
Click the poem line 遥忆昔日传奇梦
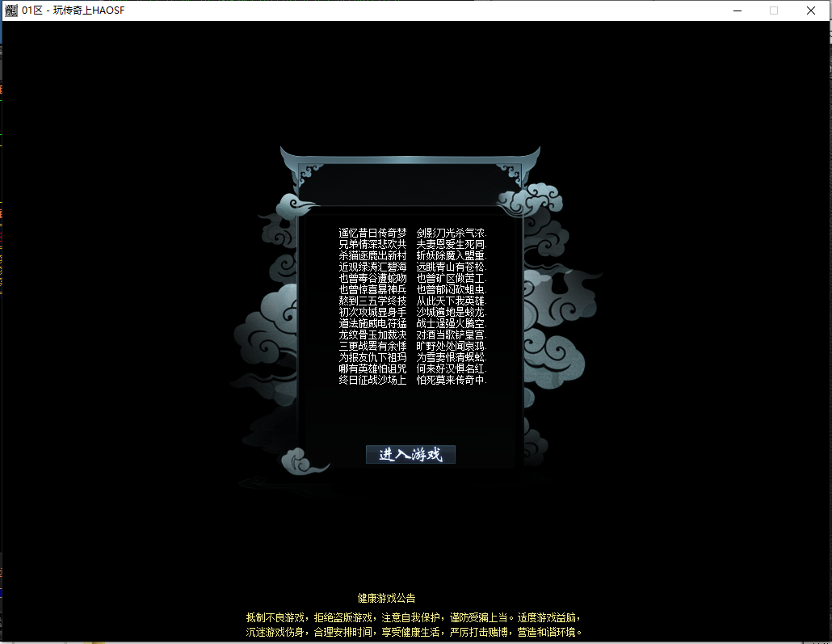(x=372, y=233)
